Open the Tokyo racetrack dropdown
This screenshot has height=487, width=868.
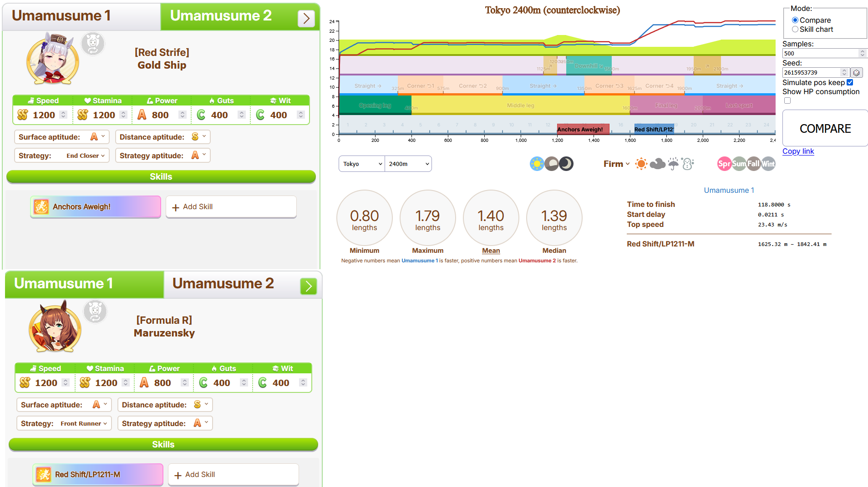362,164
